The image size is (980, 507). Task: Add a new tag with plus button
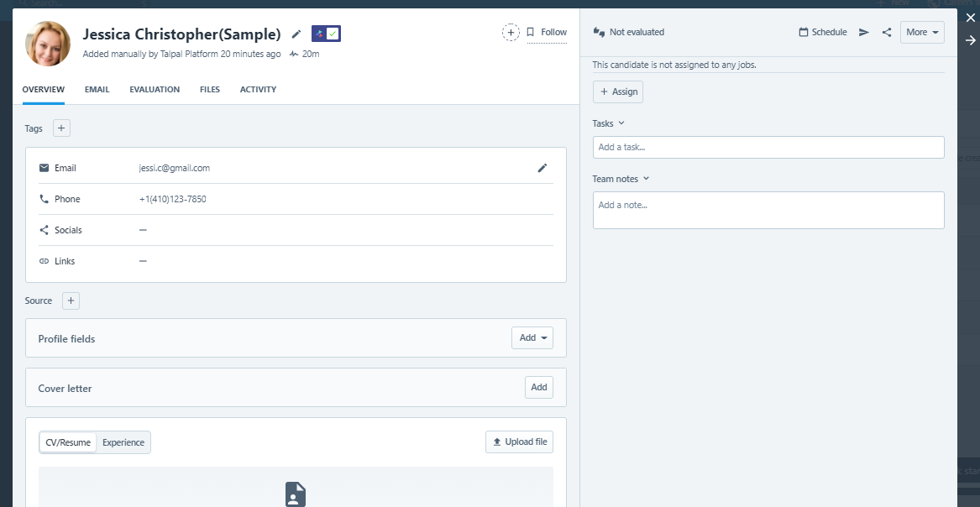(61, 128)
